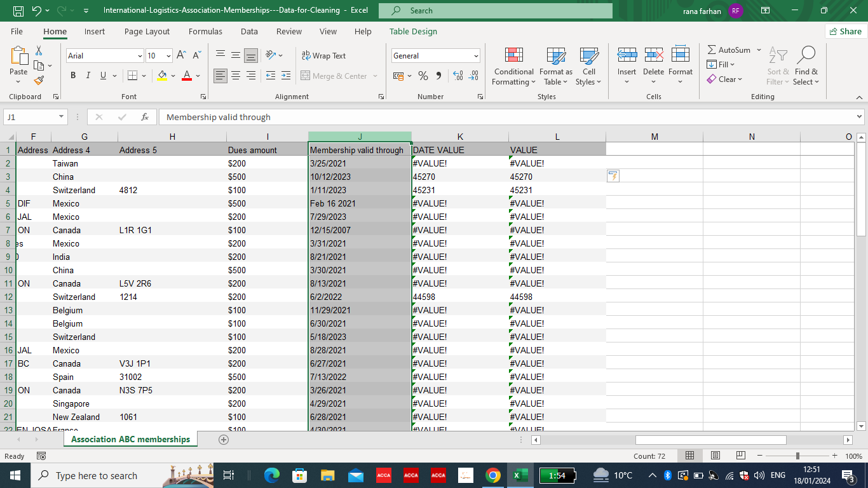Toggle Wrap Text

(x=323, y=56)
